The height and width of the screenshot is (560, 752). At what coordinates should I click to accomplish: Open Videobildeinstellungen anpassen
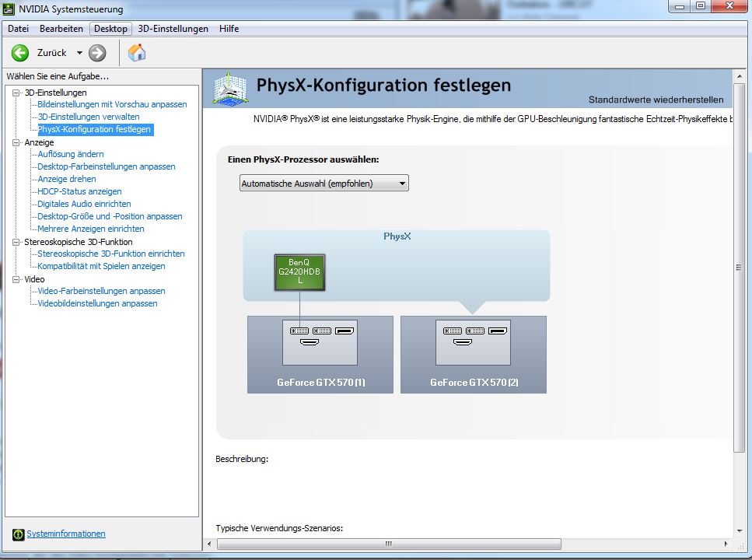97,303
